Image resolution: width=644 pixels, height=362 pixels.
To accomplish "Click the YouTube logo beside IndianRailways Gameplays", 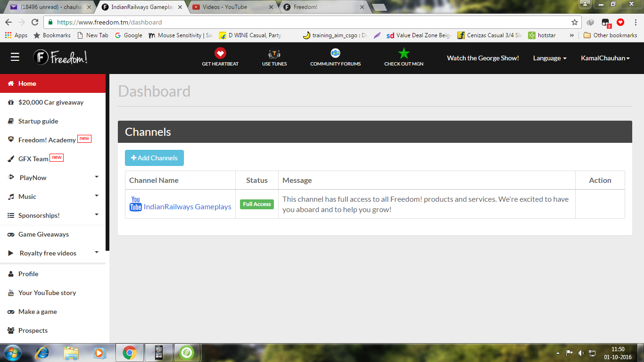I will (x=135, y=204).
